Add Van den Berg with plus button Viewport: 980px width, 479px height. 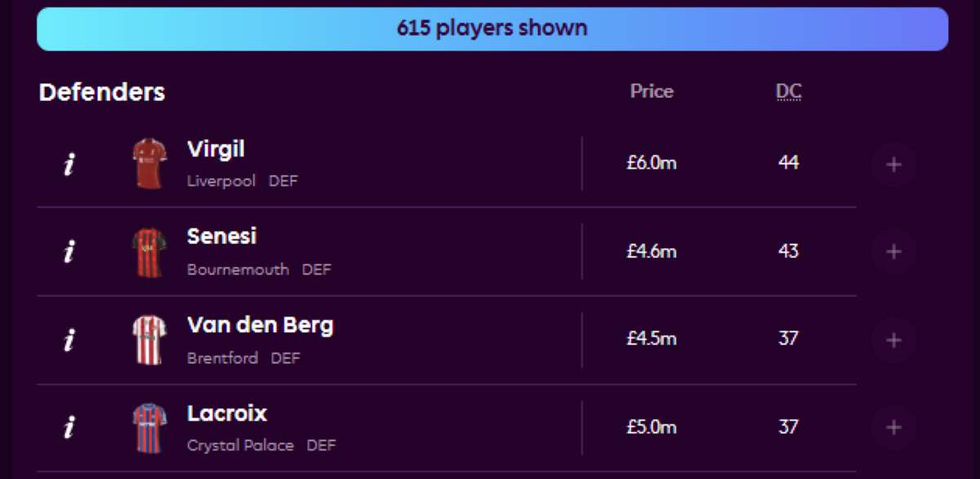point(893,340)
